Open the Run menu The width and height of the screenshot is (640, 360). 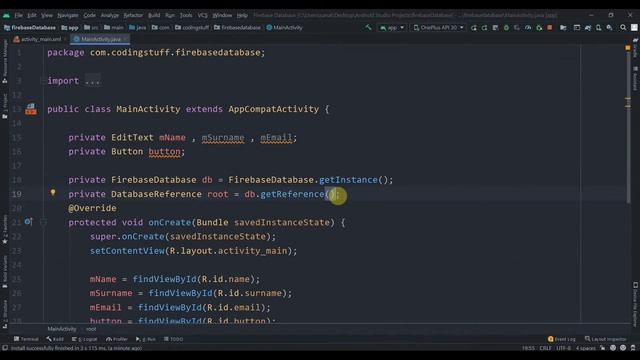point(170,15)
